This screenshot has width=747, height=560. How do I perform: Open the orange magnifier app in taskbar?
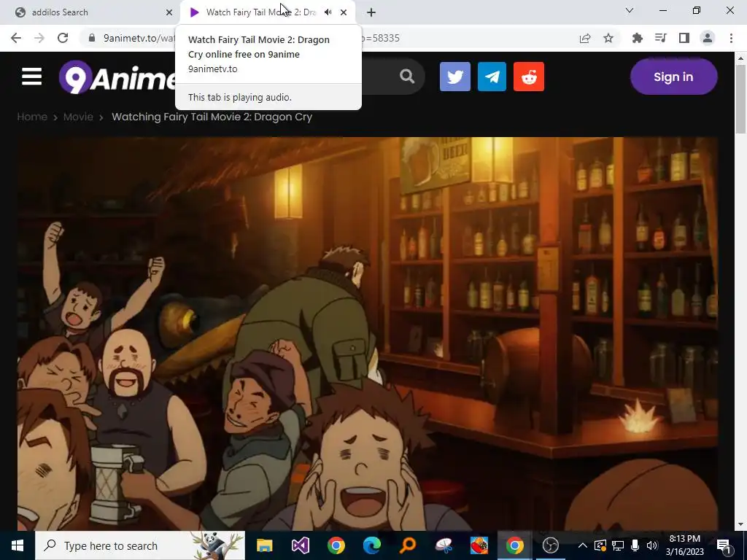[x=407, y=545]
